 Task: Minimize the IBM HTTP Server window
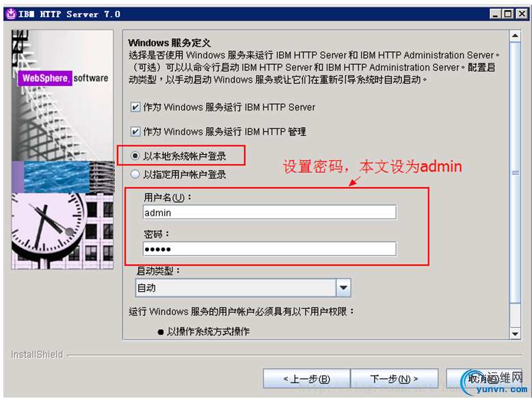(495, 14)
